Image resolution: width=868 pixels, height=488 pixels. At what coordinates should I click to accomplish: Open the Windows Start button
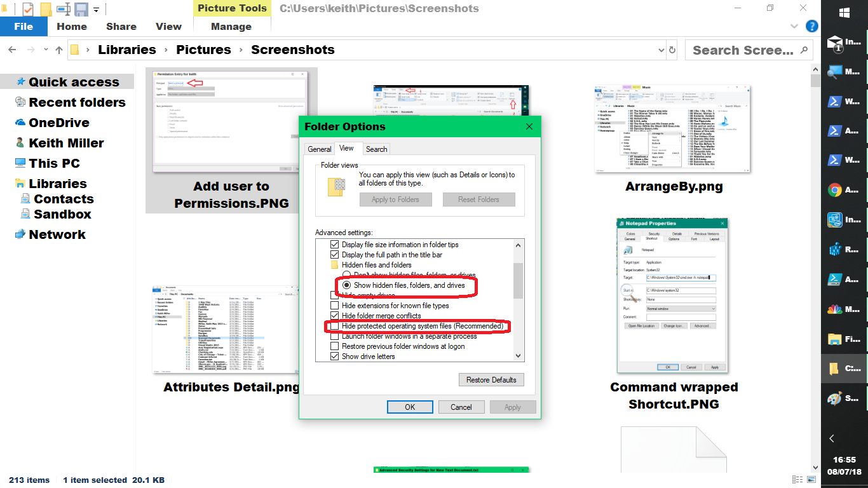point(844,13)
